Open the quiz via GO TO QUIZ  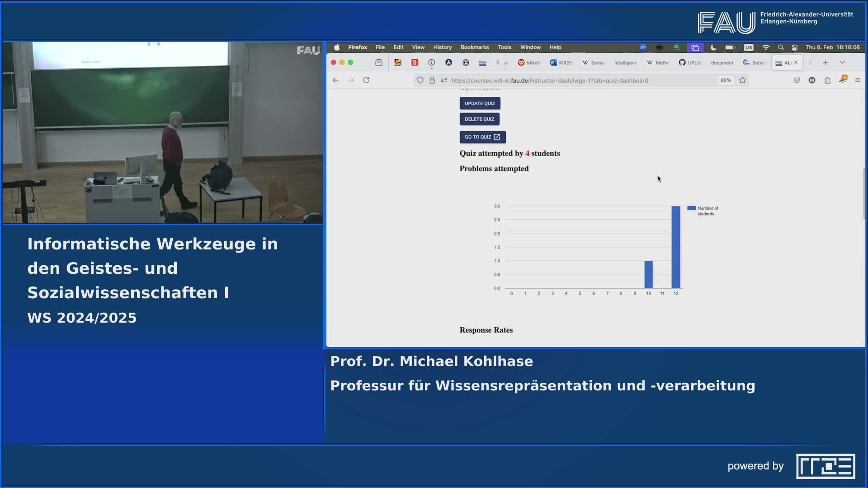[x=482, y=136]
